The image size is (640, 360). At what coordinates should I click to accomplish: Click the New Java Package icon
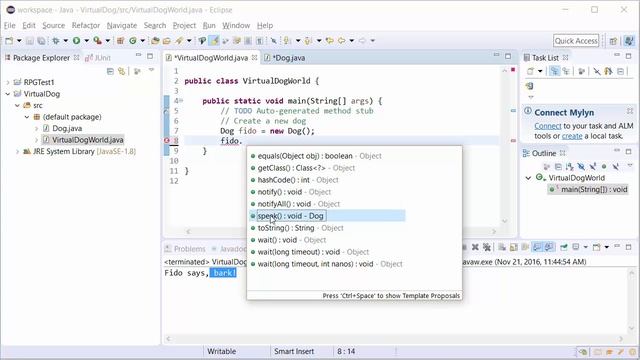[x=120, y=41]
